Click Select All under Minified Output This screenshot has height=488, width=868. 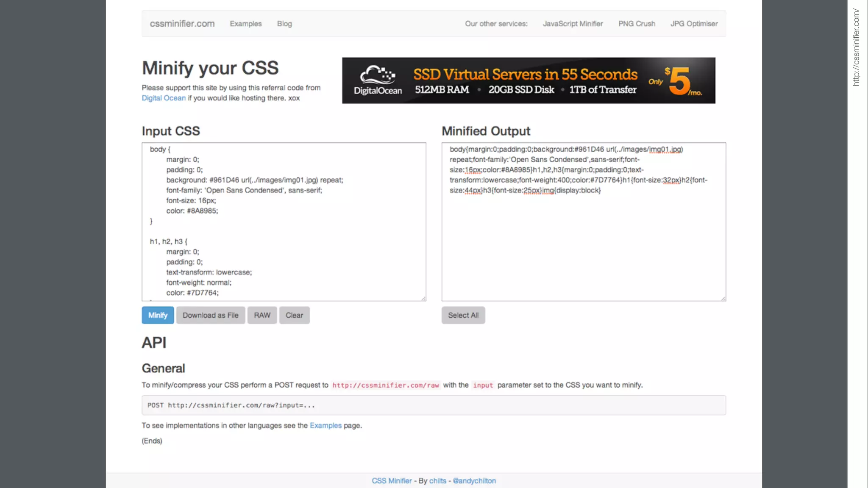point(463,315)
